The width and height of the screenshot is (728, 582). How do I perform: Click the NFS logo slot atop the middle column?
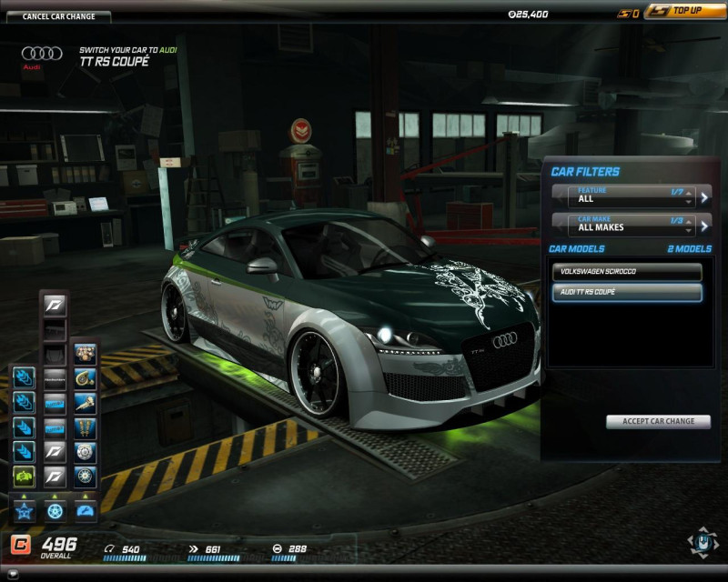click(x=55, y=306)
